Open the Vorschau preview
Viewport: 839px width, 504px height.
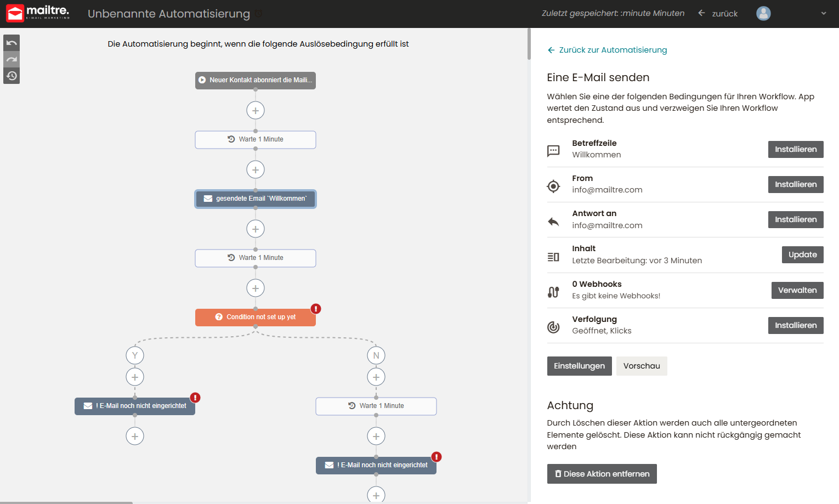(x=642, y=366)
